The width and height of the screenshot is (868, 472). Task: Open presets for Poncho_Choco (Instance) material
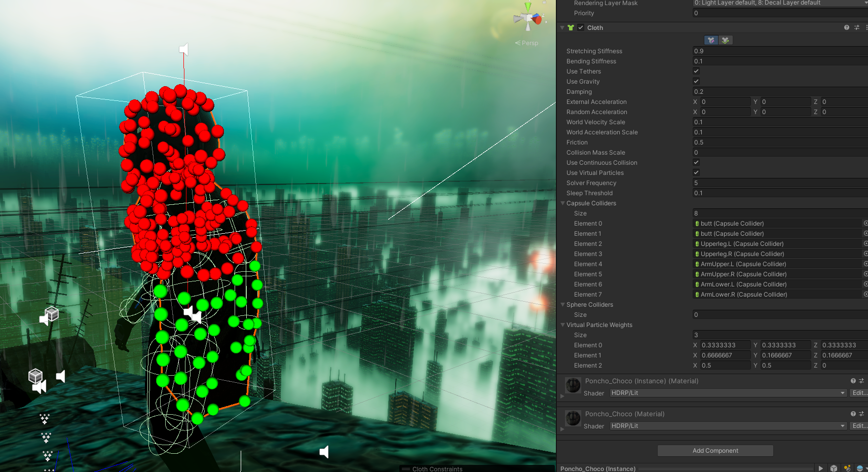pos(861,381)
